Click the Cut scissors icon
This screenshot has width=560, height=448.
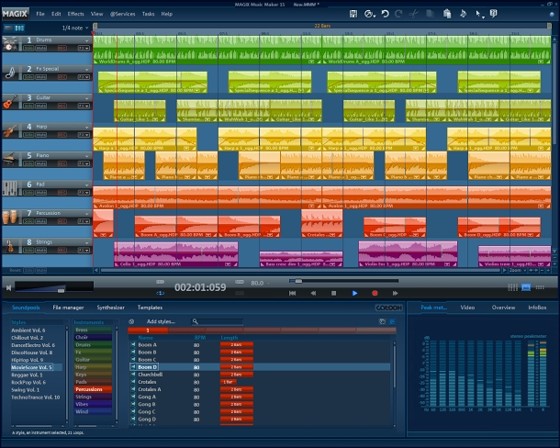click(414, 14)
